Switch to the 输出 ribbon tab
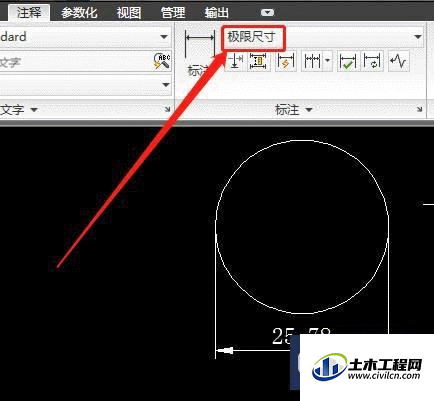 click(217, 13)
